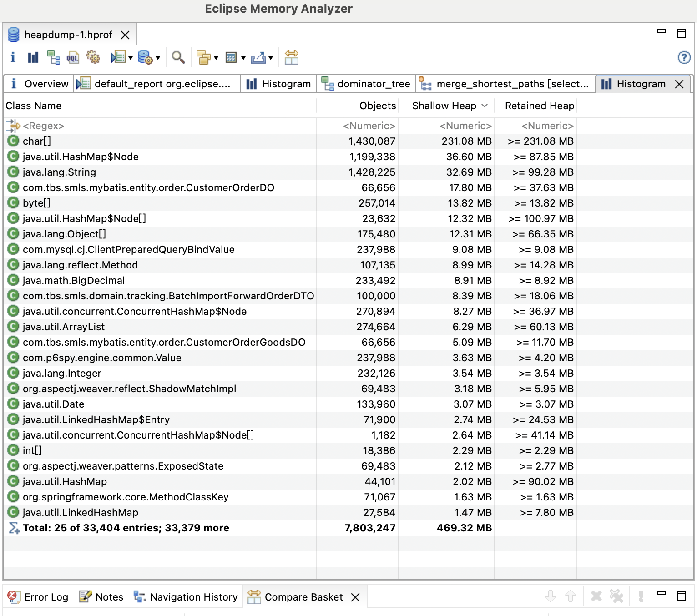Viewport: 697px width, 616px height.
Task: Open the Error Log view tab
Action: [38, 597]
